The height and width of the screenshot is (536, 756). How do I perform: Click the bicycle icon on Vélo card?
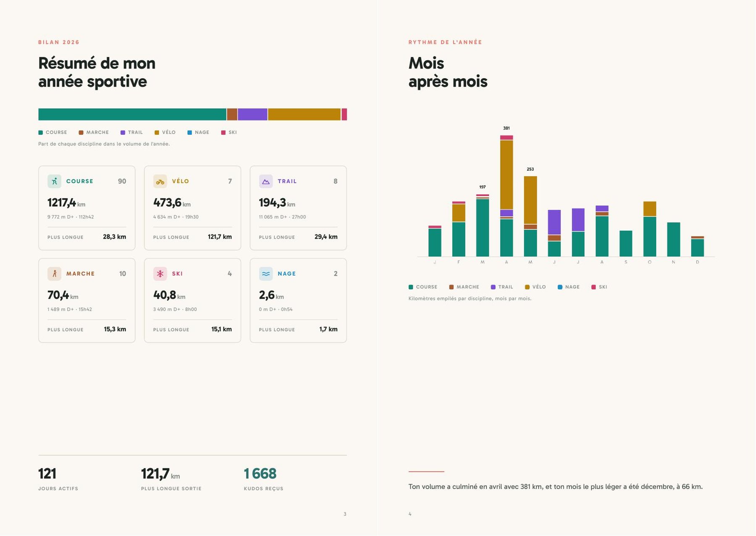tap(160, 181)
